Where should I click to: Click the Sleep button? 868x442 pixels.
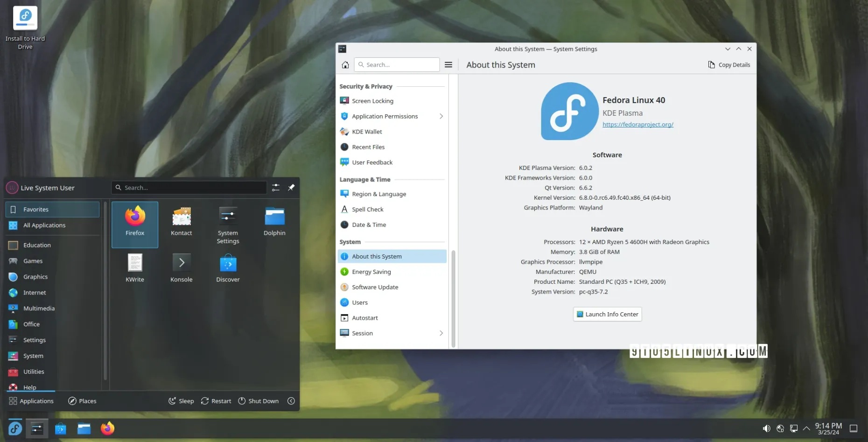click(x=181, y=401)
